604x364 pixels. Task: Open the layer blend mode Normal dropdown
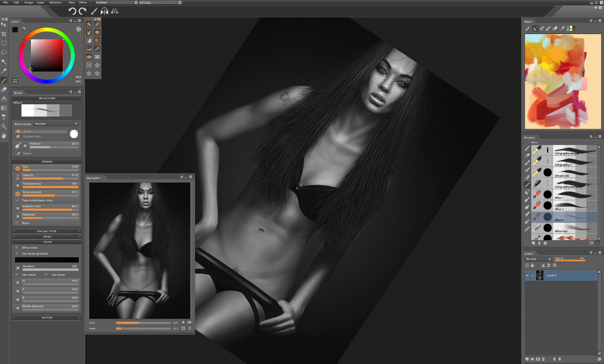(538, 259)
